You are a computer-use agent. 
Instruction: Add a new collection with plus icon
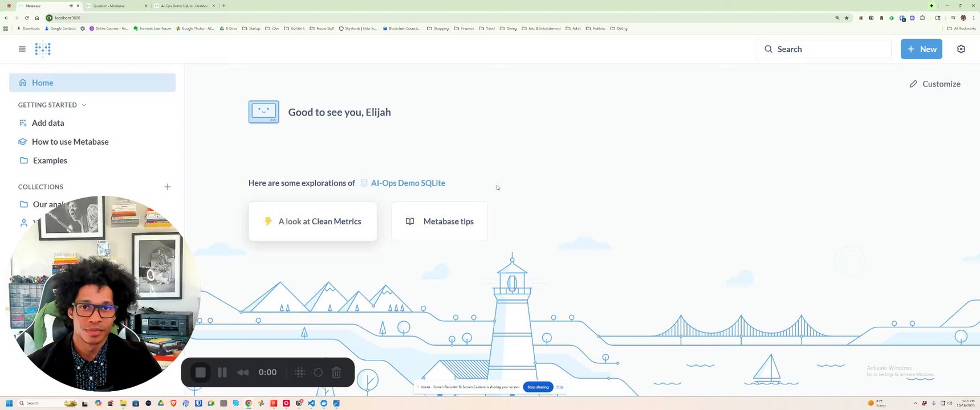(168, 187)
